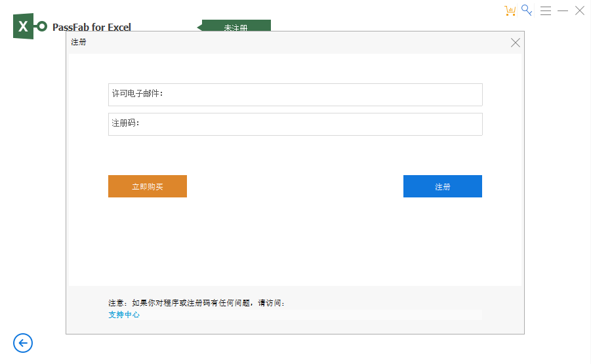Click the 注册码: label text
591x364 pixels.
126,123
